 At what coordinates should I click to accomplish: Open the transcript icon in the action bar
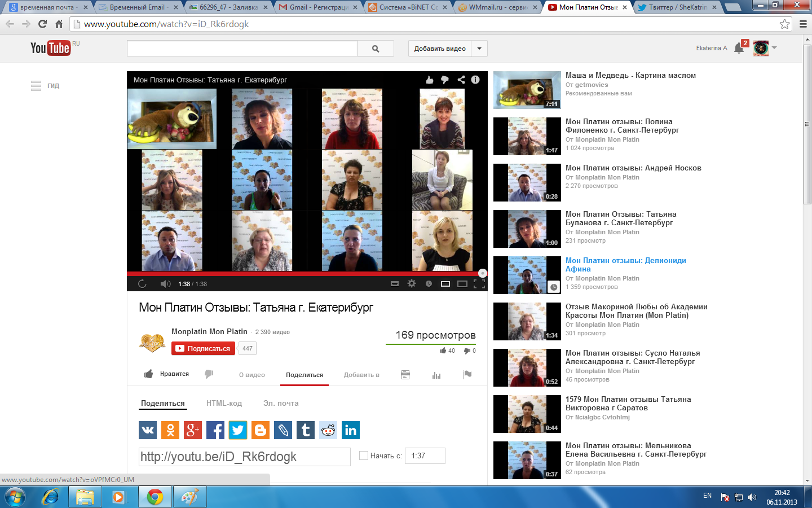(x=405, y=375)
